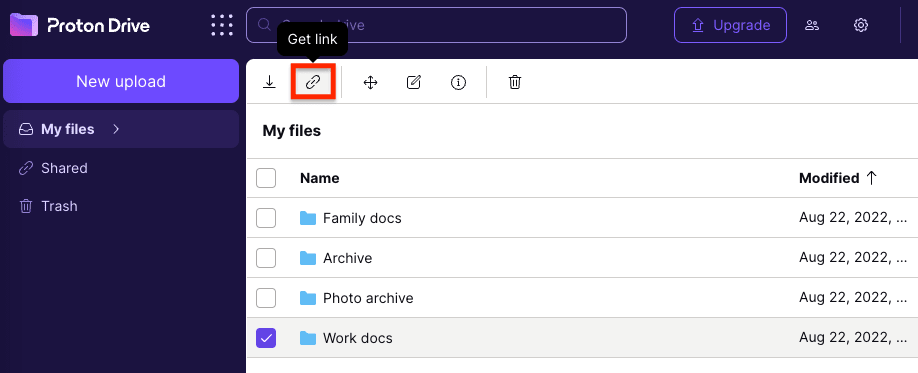The height and width of the screenshot is (373, 918).
Task: Click the Work docs folder icon
Action: (308, 338)
